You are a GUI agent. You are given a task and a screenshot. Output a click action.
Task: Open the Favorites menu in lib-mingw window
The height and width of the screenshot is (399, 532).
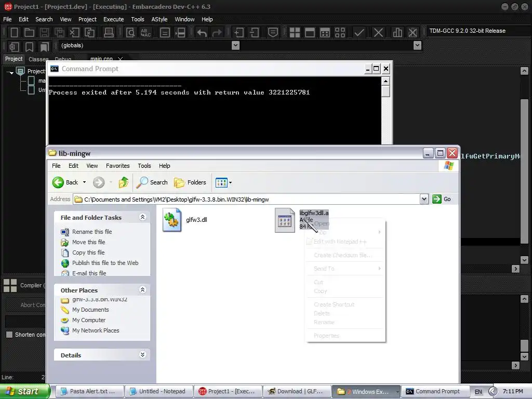coord(118,166)
